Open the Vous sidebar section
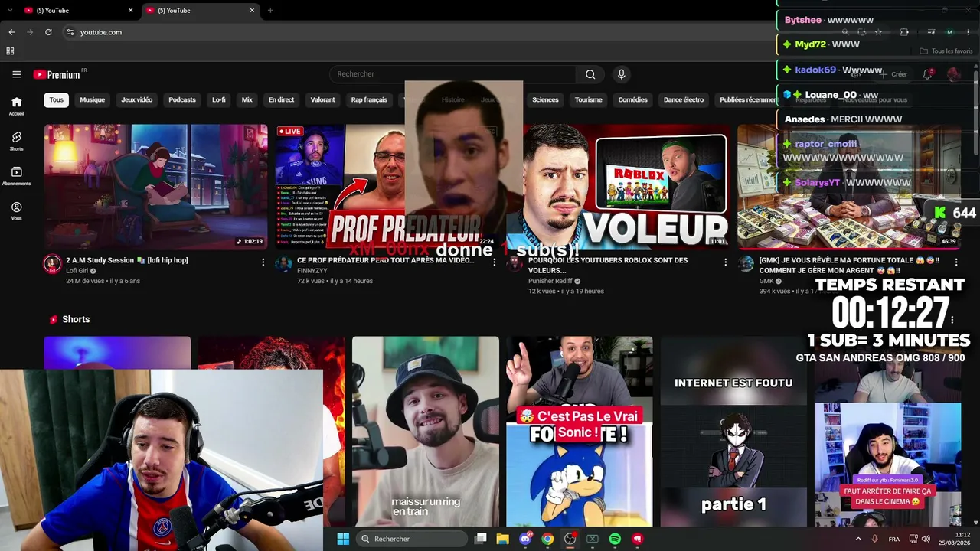Screen dimensions: 980x551 [x=16, y=211]
